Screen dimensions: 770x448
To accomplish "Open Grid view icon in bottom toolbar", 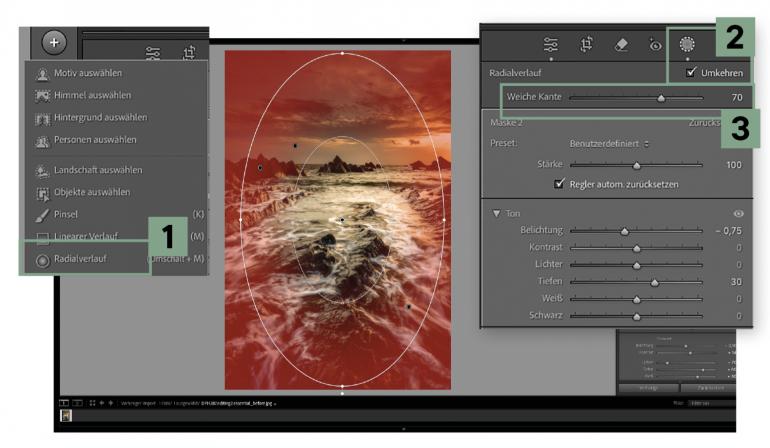I will coord(92,403).
